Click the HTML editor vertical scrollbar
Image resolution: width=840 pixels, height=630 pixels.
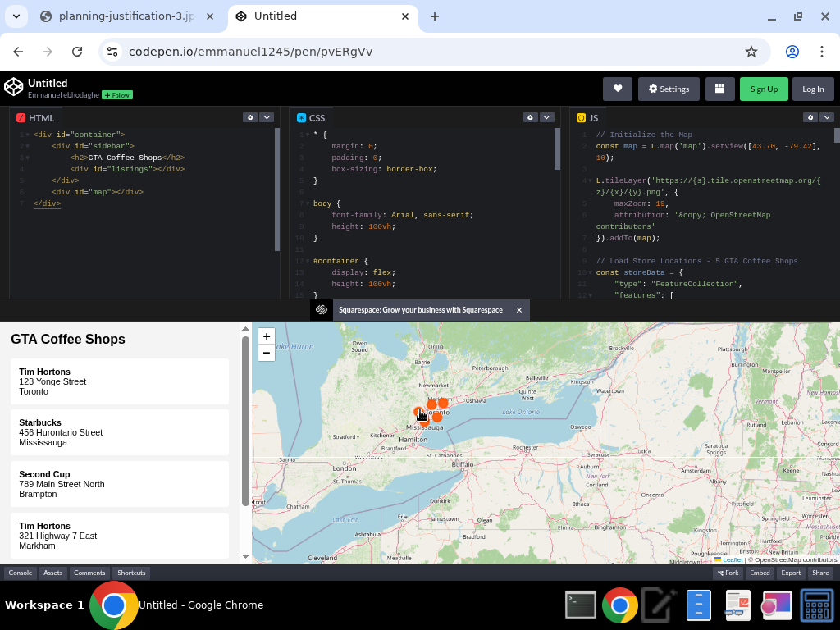tap(277, 189)
